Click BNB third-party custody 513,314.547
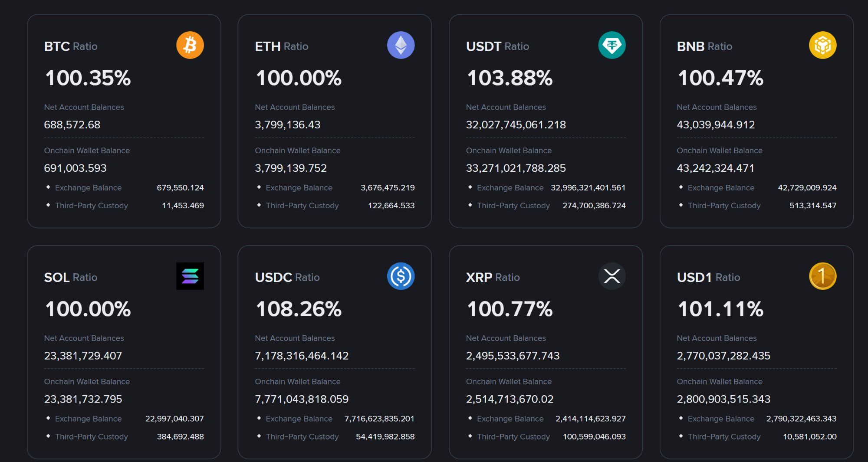The width and height of the screenshot is (868, 462). [x=813, y=206]
